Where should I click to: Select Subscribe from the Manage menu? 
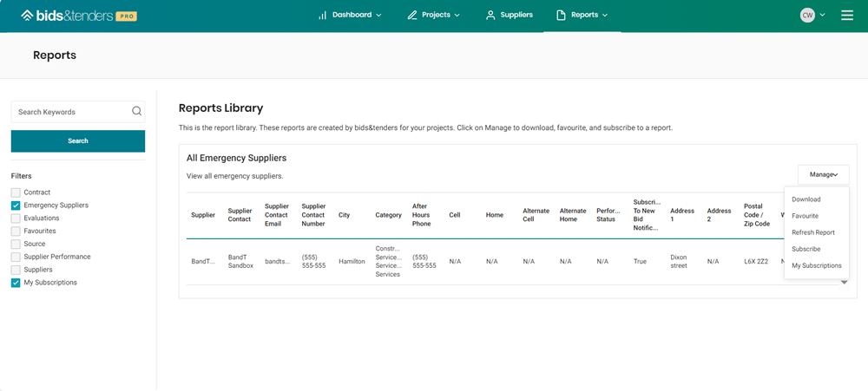pos(806,249)
